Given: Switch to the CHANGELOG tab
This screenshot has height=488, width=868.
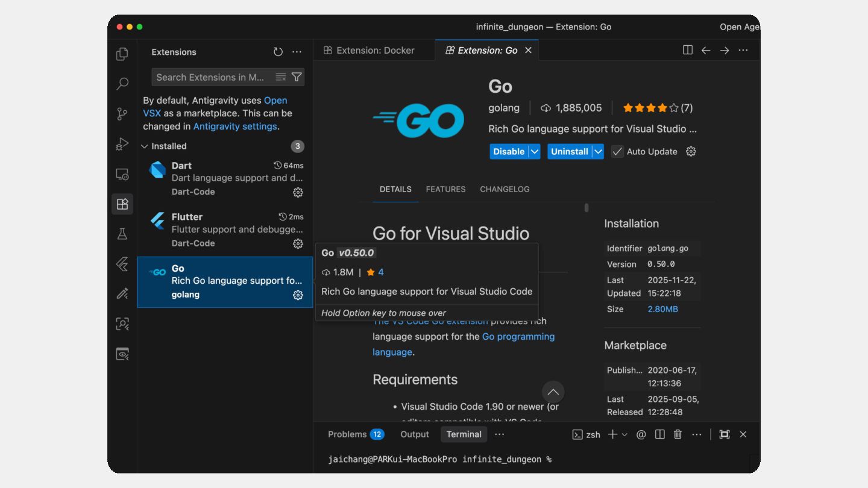Looking at the screenshot, I should tap(505, 189).
